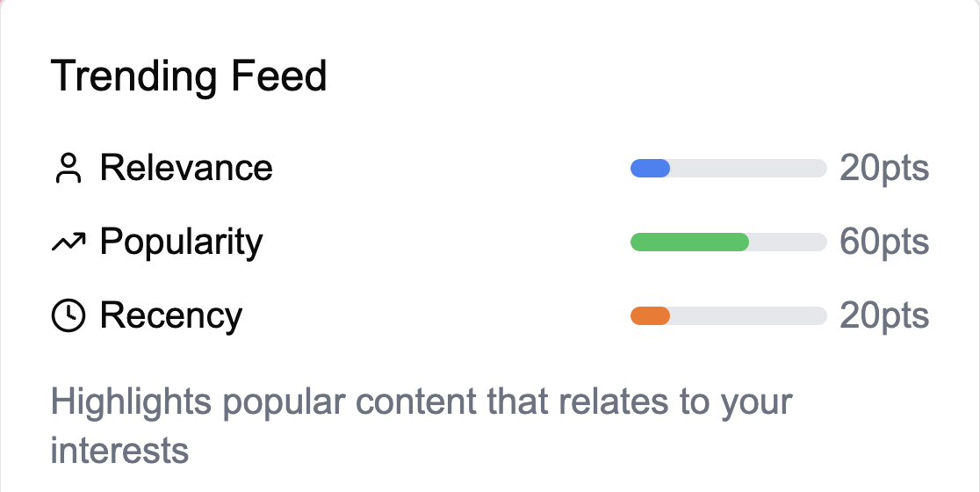Image resolution: width=980 pixels, height=492 pixels.
Task: Select the Trending Feed title
Action: (x=189, y=76)
